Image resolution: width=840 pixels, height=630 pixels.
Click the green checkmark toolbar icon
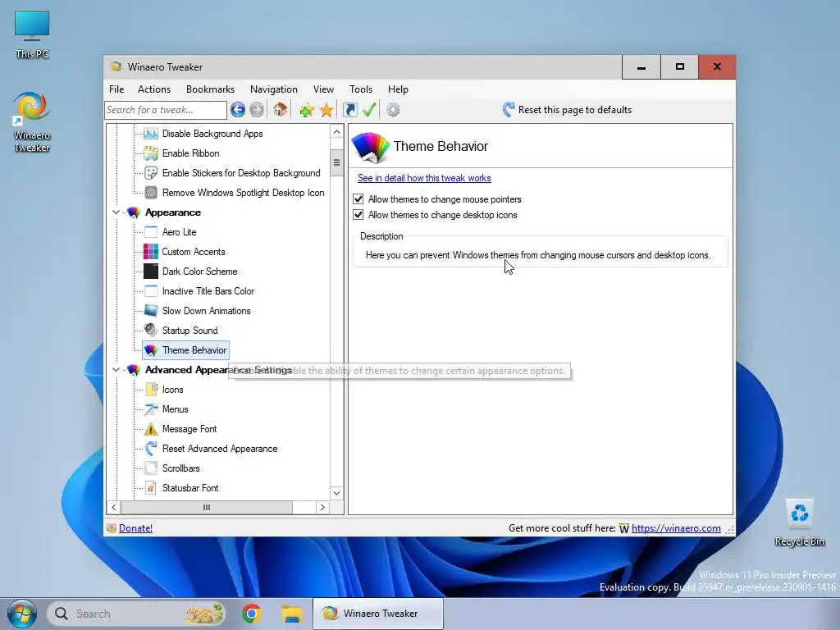tap(369, 110)
